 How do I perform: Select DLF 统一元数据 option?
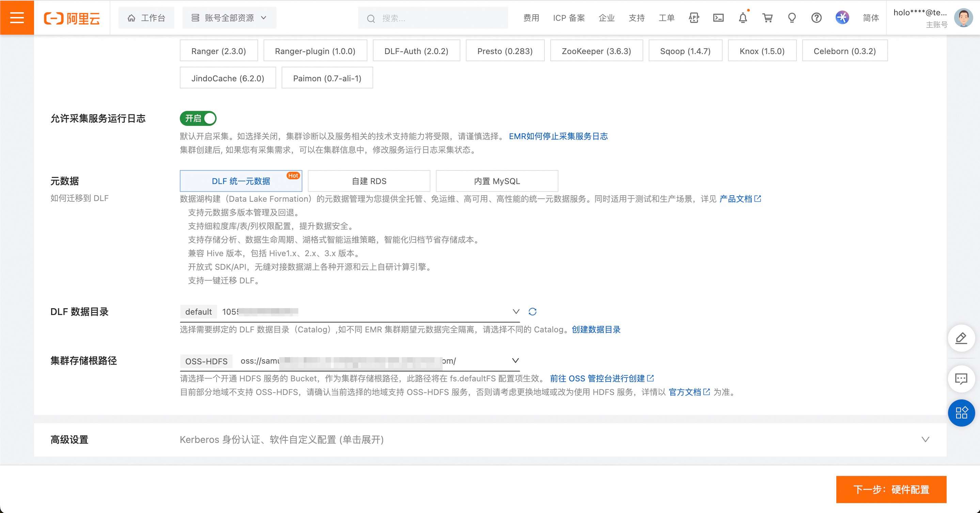tap(241, 181)
